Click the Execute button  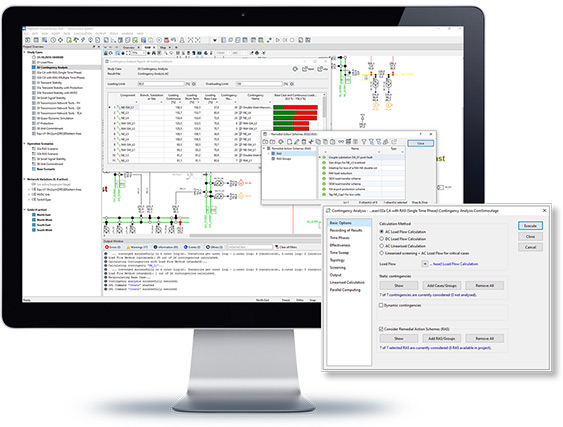[x=530, y=226]
